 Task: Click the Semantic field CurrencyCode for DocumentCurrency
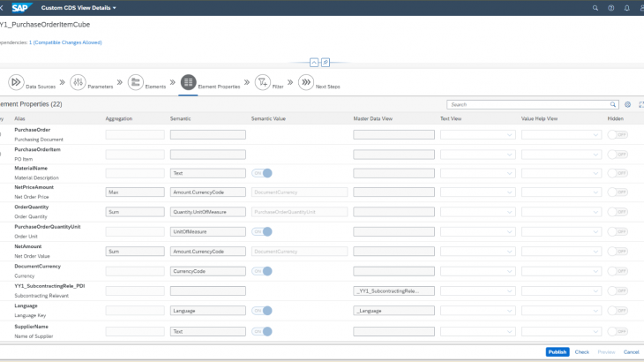click(x=208, y=271)
